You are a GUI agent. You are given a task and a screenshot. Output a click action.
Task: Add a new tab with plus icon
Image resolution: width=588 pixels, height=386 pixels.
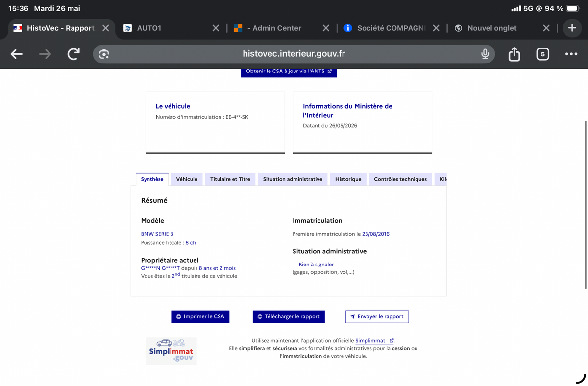point(572,28)
